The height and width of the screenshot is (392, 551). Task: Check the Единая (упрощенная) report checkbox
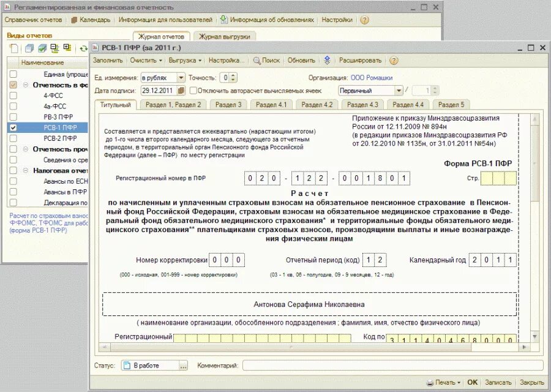pos(13,74)
